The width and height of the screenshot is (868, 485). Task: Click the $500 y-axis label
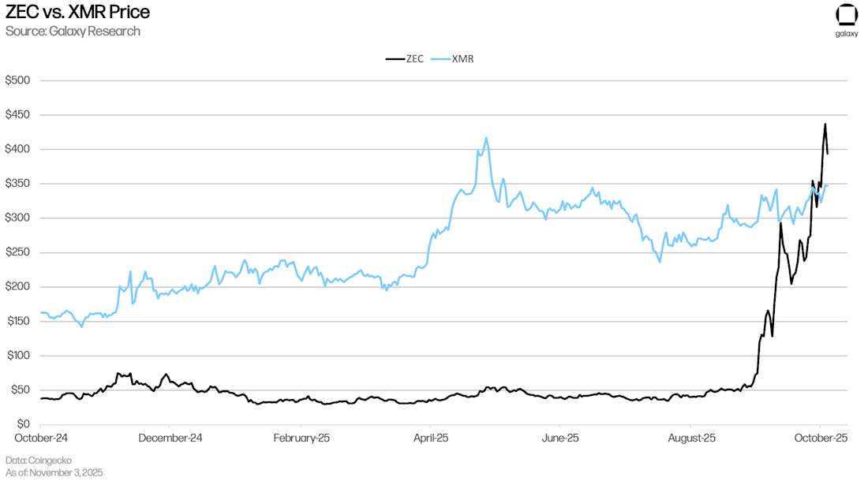[18, 80]
